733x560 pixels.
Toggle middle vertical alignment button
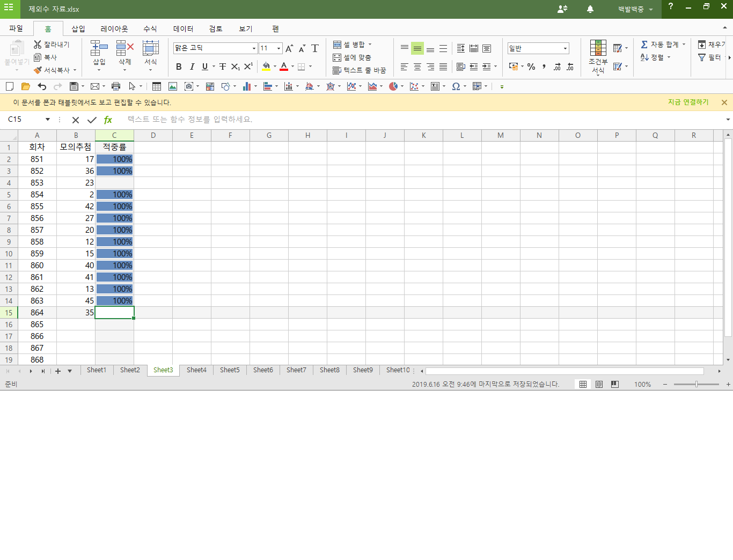[417, 48]
